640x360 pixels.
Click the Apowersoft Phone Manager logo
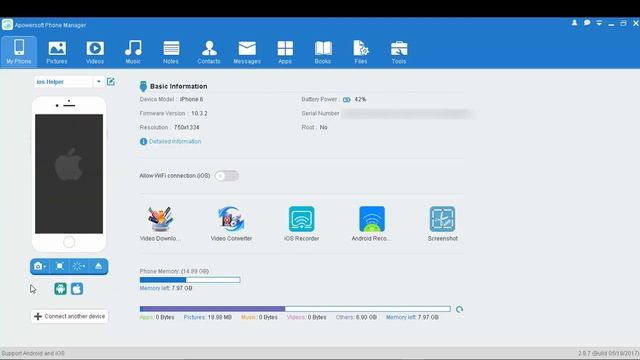point(7,24)
